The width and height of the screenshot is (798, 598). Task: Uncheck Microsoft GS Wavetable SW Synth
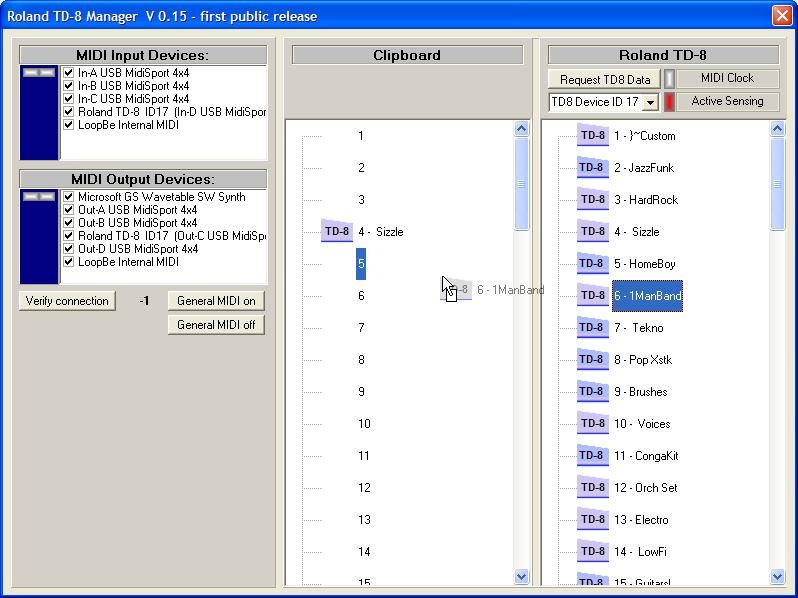69,197
